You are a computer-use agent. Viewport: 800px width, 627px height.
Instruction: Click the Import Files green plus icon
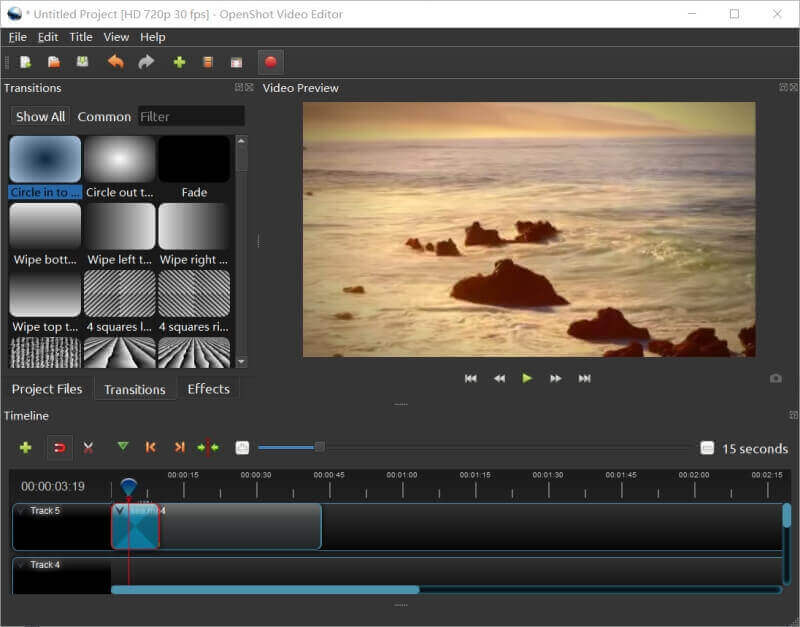tap(179, 62)
